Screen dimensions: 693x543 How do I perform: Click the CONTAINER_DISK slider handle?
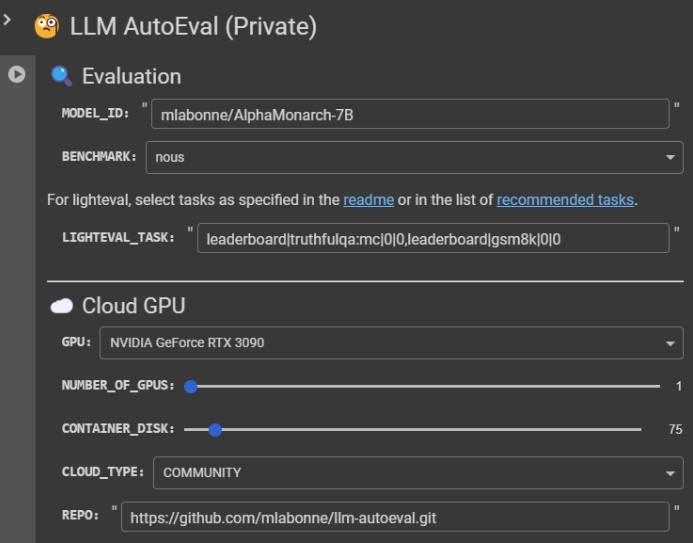click(215, 429)
